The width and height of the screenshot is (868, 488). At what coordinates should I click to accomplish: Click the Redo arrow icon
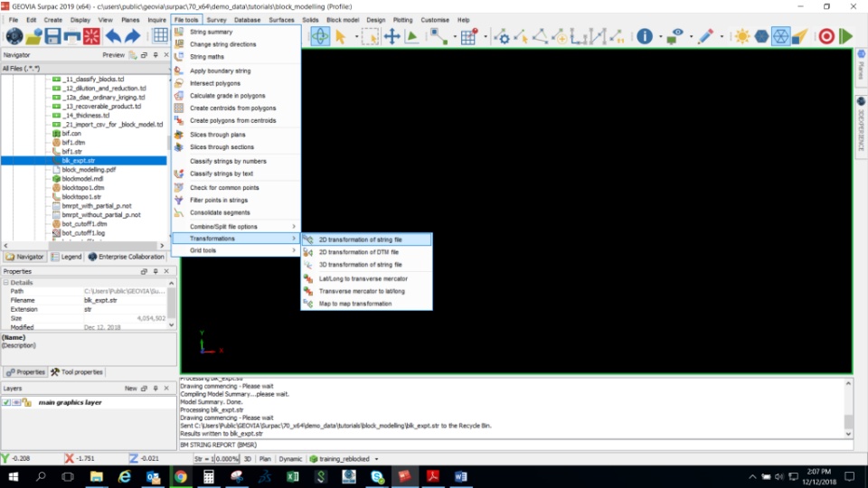pos(132,36)
